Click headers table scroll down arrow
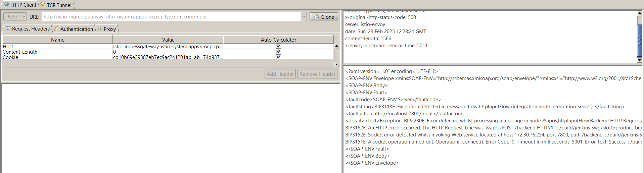This screenshot has width=644, height=173. (336, 64)
